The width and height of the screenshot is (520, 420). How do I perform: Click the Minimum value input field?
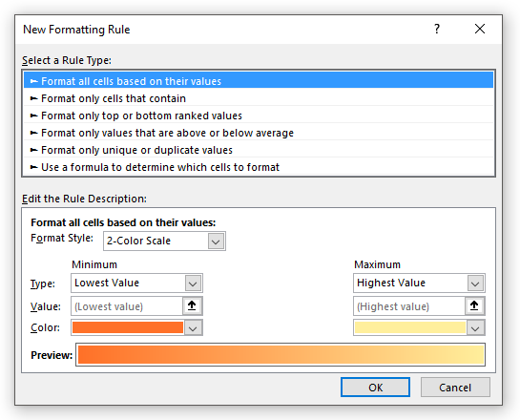point(127,305)
